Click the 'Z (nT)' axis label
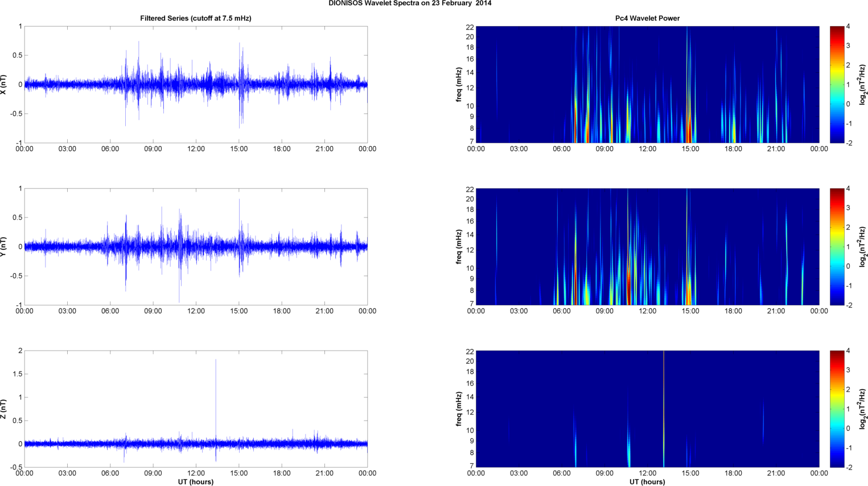 4,409
